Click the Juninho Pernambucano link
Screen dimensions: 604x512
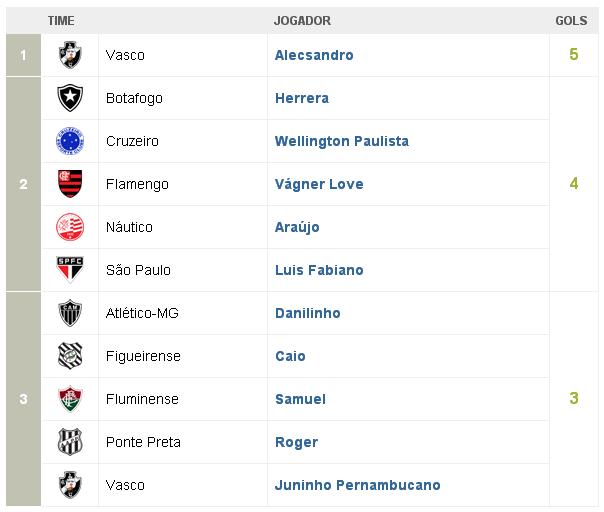coord(357,485)
